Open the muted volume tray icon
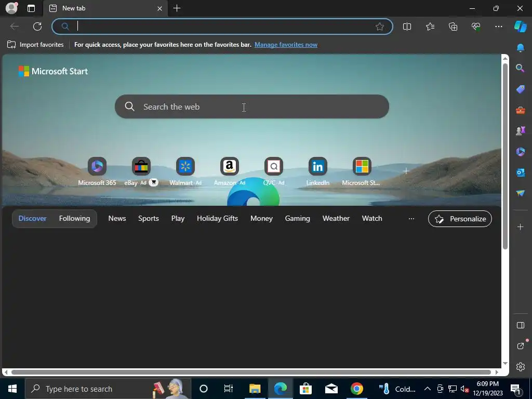The image size is (532, 399). pos(464,389)
